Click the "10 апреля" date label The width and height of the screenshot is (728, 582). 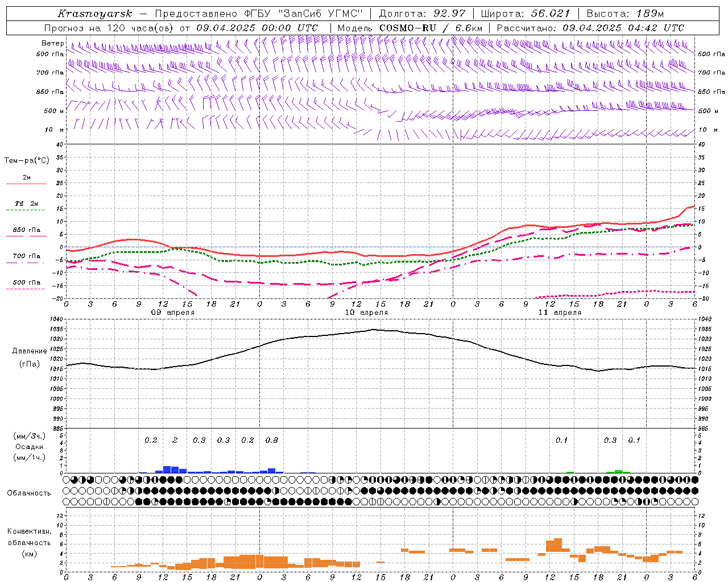pos(366,313)
